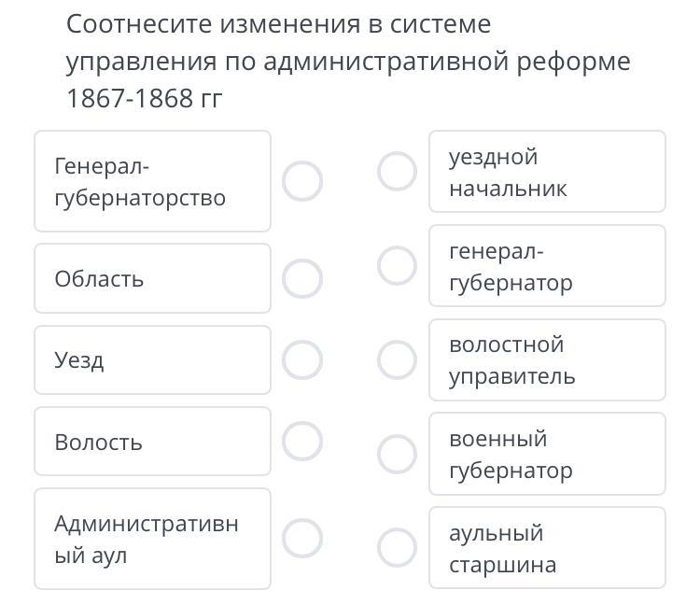Screen dimensions: 700x605
Task: Choose the генерал-губернатор answer card
Action: 547,266
